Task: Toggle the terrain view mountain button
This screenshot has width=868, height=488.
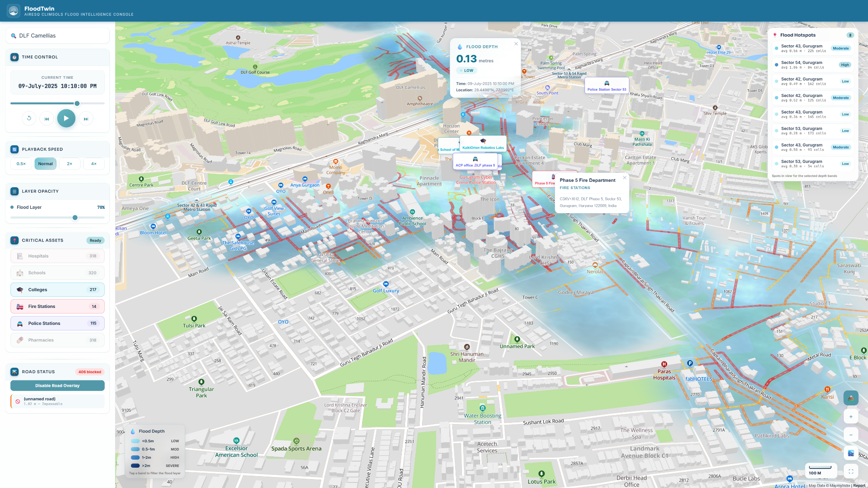Action: pyautogui.click(x=851, y=398)
